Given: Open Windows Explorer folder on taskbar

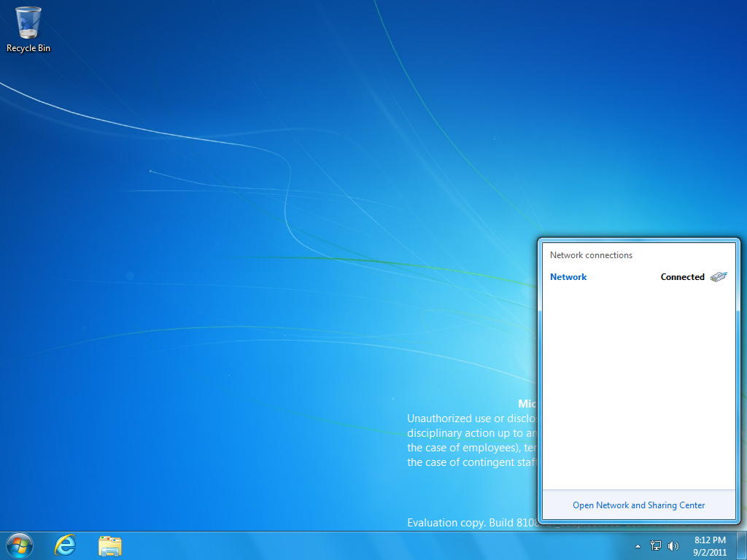Looking at the screenshot, I should (110, 545).
